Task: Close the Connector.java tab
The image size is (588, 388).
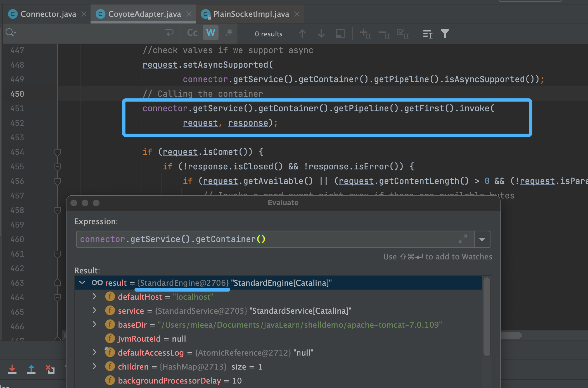Action: (84, 14)
